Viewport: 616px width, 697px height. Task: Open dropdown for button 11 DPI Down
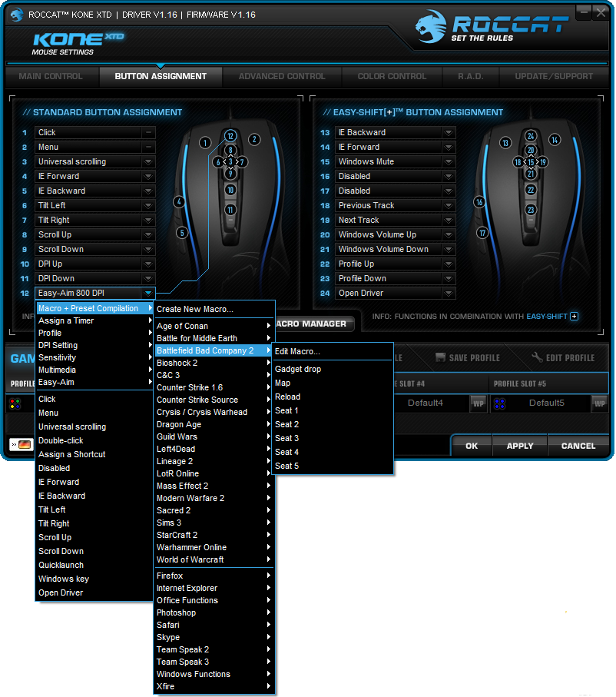coord(148,279)
